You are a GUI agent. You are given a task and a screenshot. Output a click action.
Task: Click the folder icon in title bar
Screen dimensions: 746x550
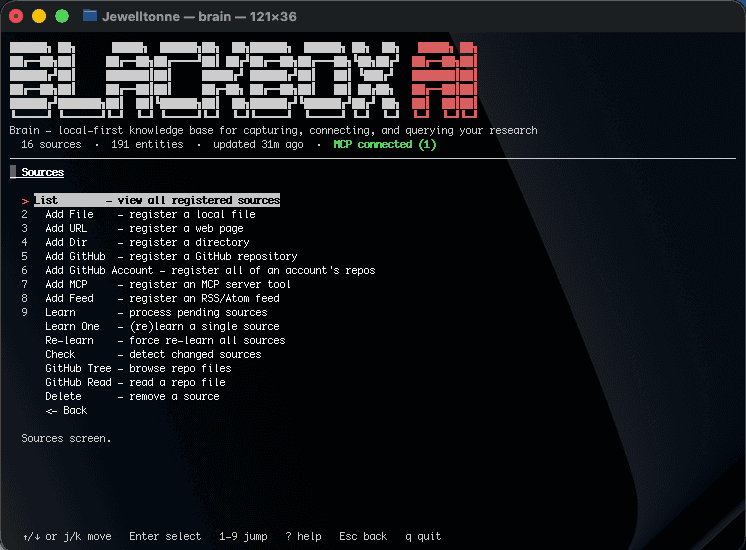click(x=90, y=16)
